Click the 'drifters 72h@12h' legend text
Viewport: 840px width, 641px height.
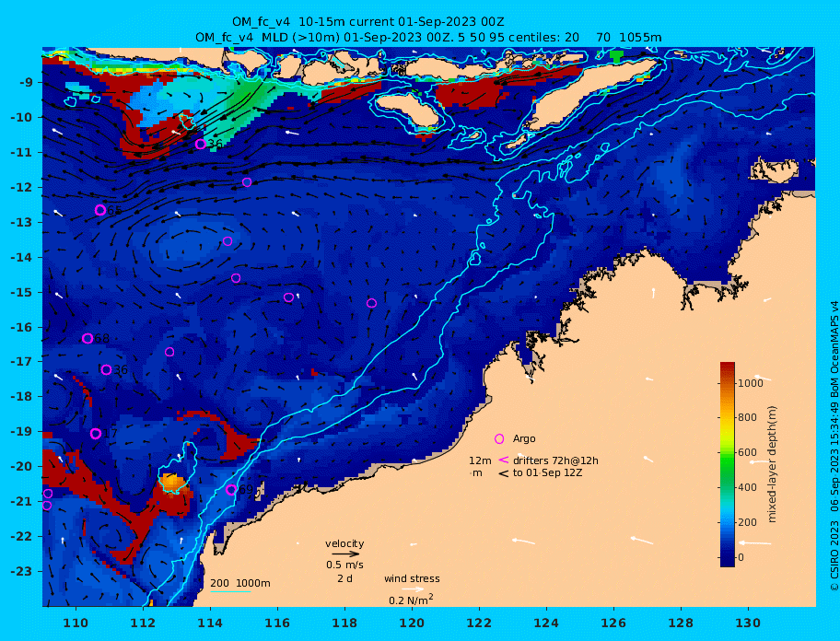point(555,460)
